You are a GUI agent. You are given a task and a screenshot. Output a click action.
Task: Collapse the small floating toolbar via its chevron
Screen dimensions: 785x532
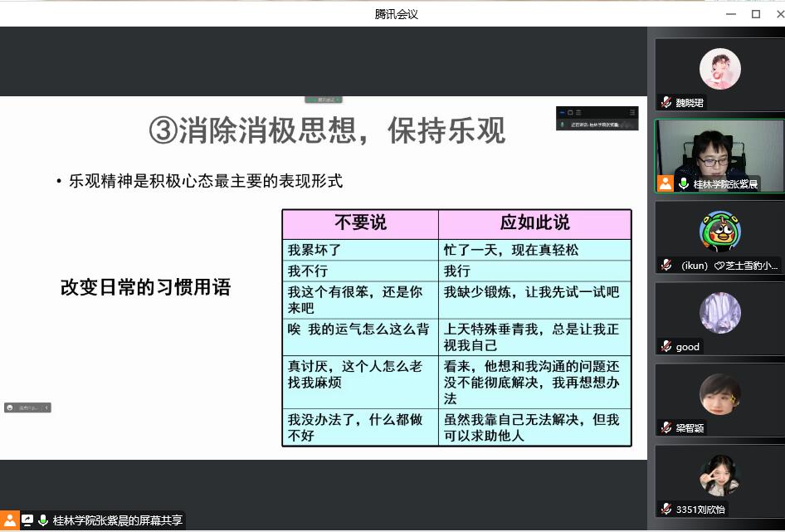[x=46, y=408]
